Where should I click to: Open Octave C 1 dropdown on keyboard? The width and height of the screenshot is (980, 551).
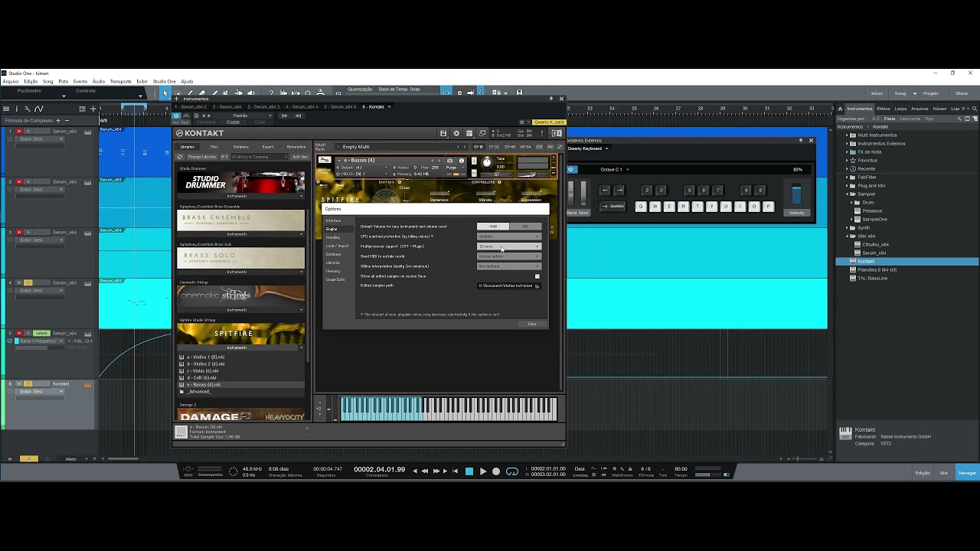[x=615, y=169]
